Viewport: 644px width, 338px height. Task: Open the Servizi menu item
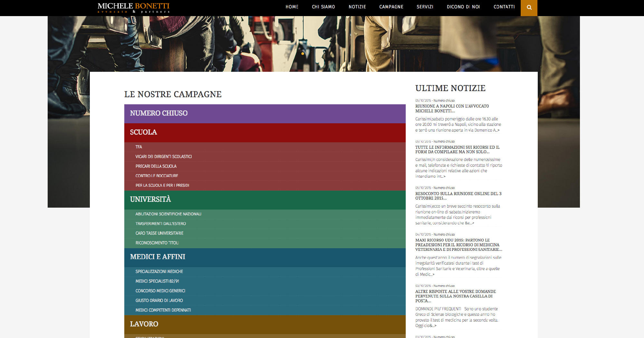click(425, 7)
